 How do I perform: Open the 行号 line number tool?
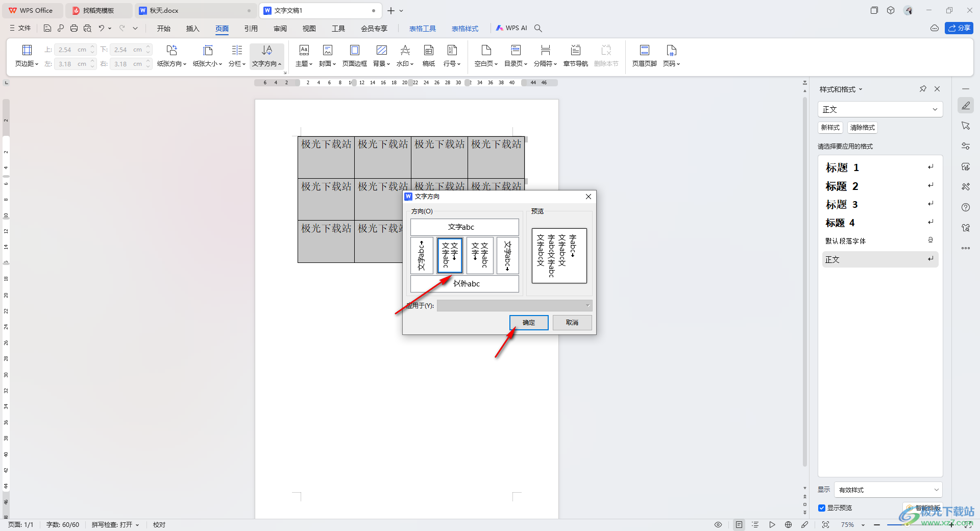pyautogui.click(x=452, y=56)
